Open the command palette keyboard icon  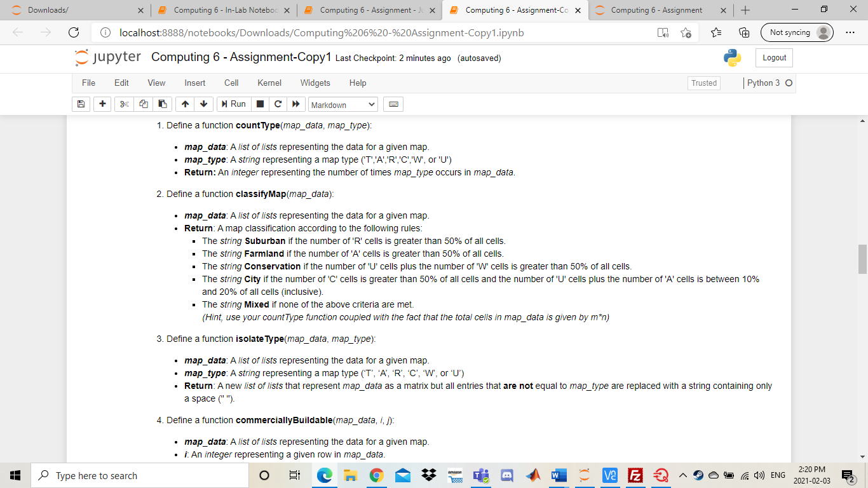[393, 104]
